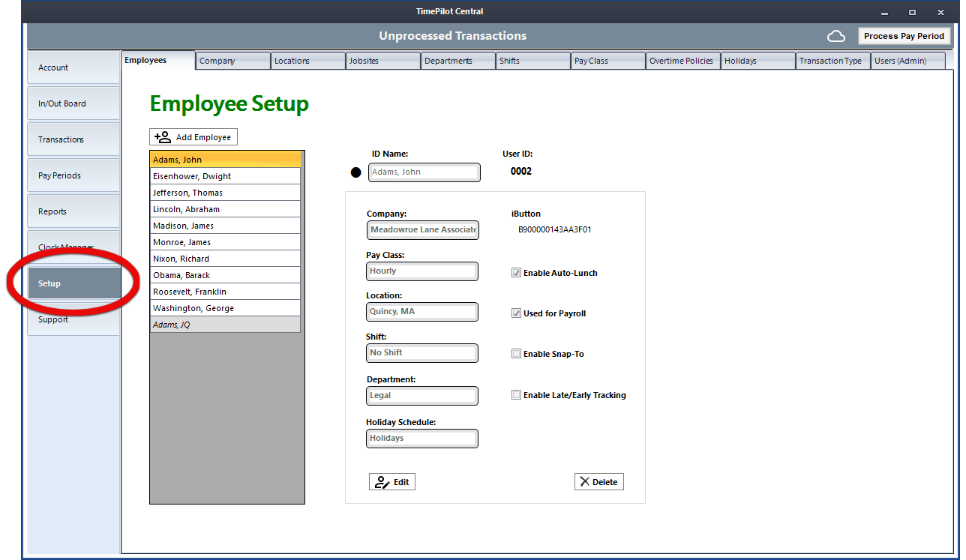Enable Late/Early Tracking
The height and width of the screenshot is (560, 966).
pyautogui.click(x=516, y=394)
